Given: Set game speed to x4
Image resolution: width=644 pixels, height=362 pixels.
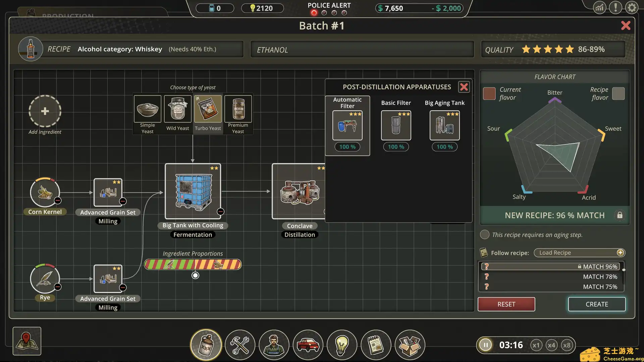Looking at the screenshot, I should click(551, 345).
